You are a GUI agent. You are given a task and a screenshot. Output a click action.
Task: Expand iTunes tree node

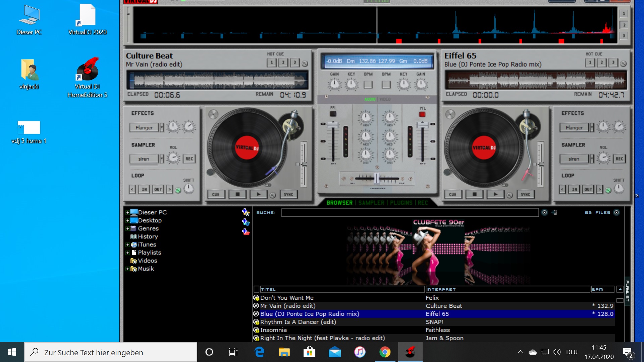pyautogui.click(x=127, y=245)
